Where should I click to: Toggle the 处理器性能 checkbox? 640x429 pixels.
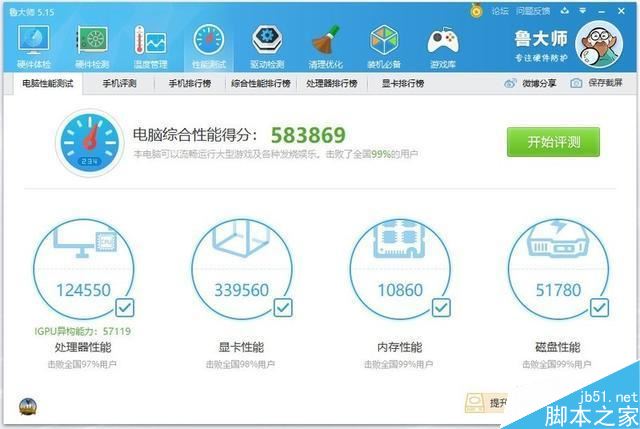click(124, 307)
